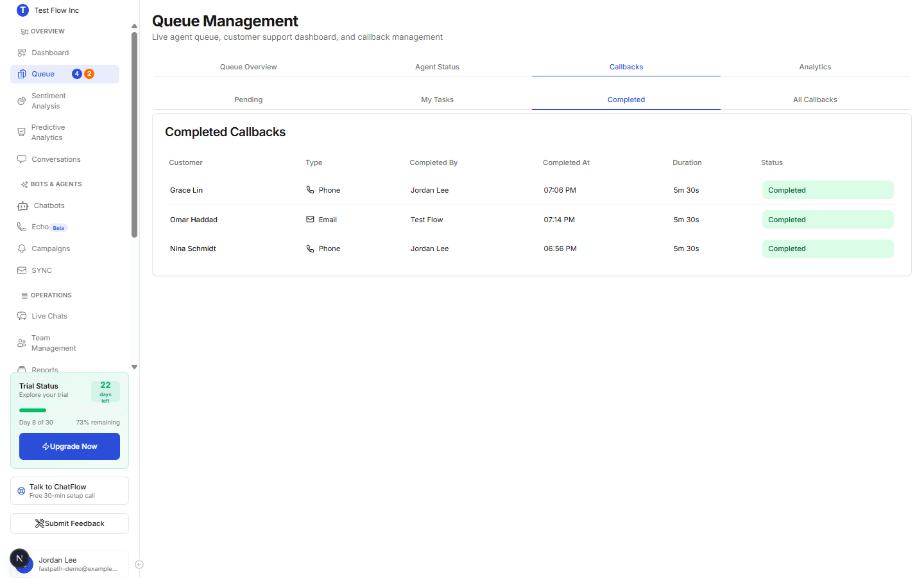Click the Echo phone icon

[x=22, y=227]
